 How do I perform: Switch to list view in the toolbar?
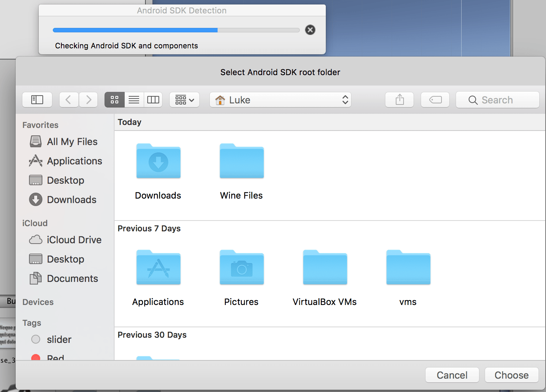pos(134,100)
